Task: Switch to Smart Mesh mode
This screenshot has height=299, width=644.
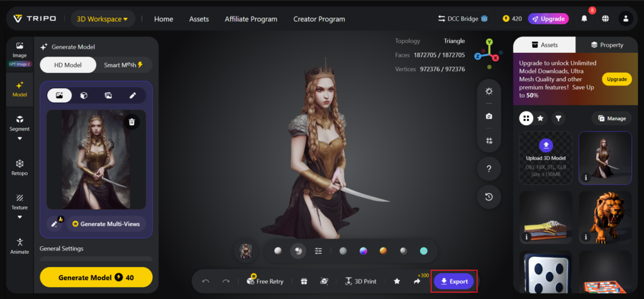Action: [x=123, y=65]
